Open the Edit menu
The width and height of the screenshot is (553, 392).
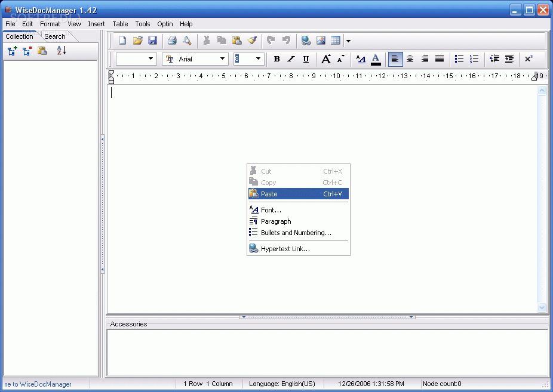pos(27,24)
